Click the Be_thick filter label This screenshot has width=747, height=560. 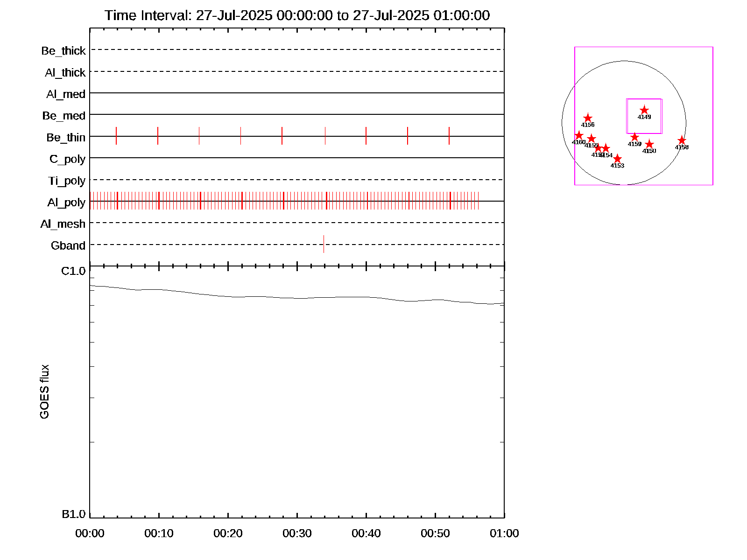[x=63, y=50]
